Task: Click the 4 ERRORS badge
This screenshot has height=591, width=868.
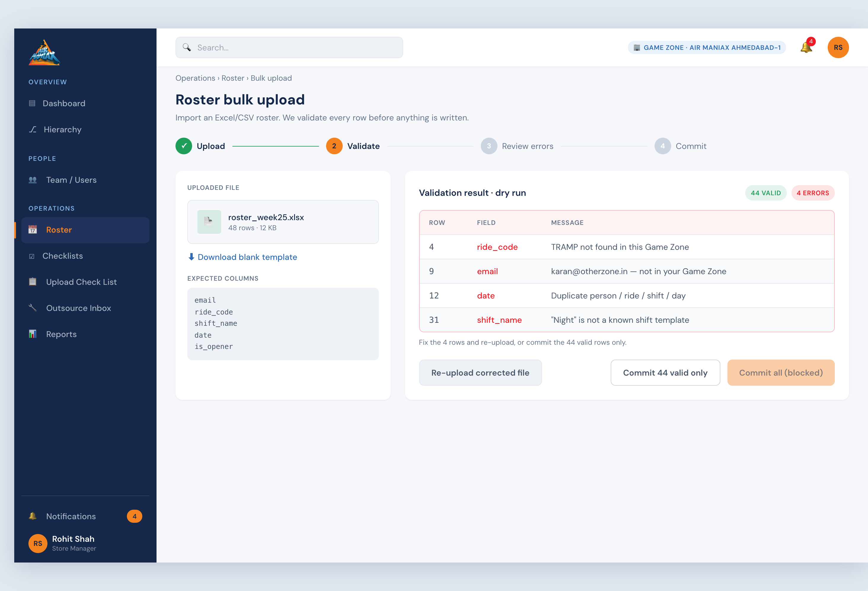Action: coord(813,193)
